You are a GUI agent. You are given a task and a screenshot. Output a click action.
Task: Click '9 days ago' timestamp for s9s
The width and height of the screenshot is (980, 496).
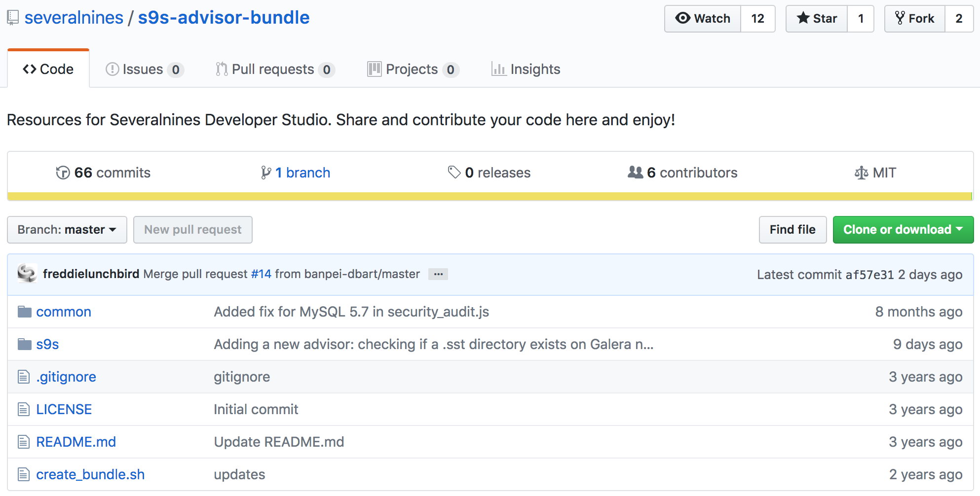pos(928,344)
